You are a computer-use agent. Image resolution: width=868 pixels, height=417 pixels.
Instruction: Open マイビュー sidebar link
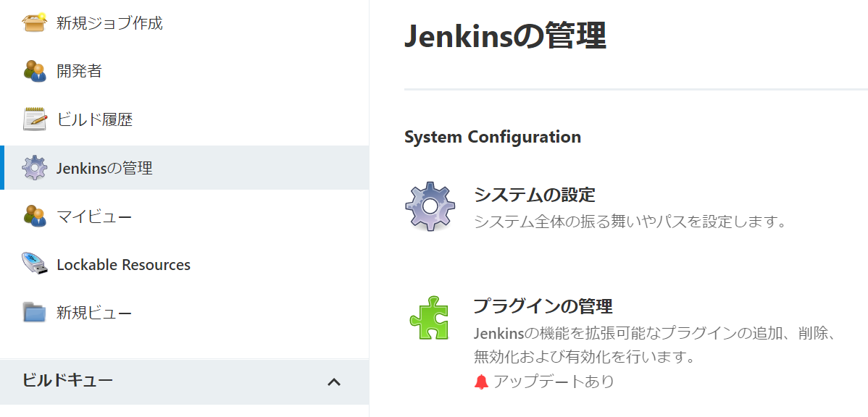94,216
